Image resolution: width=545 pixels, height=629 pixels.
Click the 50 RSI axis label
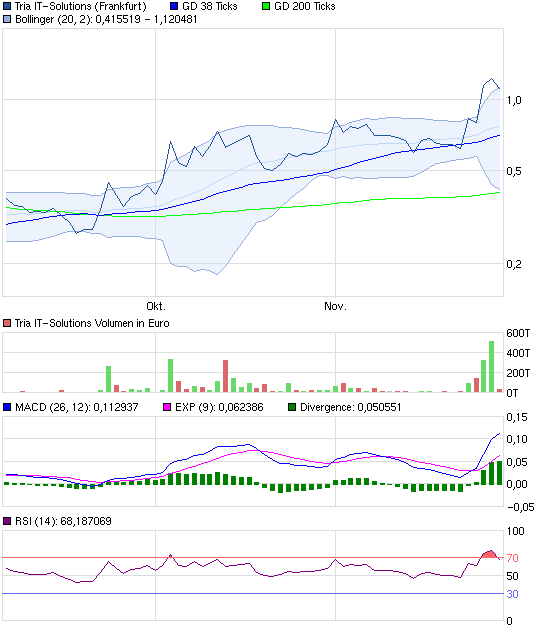(513, 576)
